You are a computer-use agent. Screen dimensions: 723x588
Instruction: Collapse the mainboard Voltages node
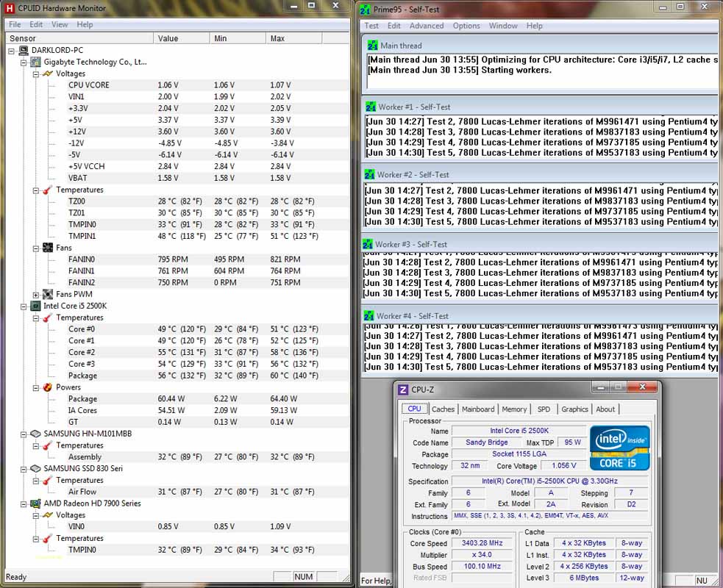35,73
